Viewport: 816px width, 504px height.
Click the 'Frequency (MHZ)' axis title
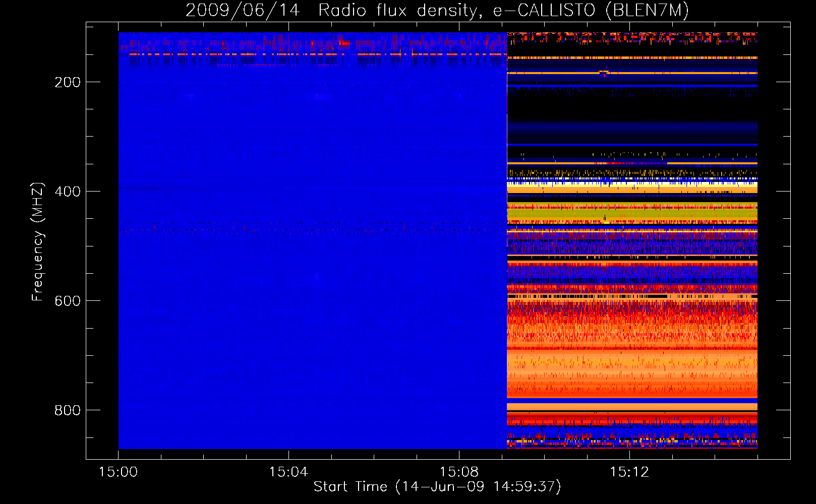point(38,242)
